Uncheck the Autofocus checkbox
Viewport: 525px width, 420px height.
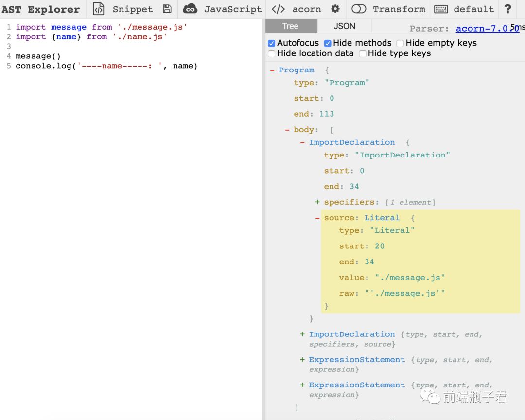pyautogui.click(x=272, y=43)
